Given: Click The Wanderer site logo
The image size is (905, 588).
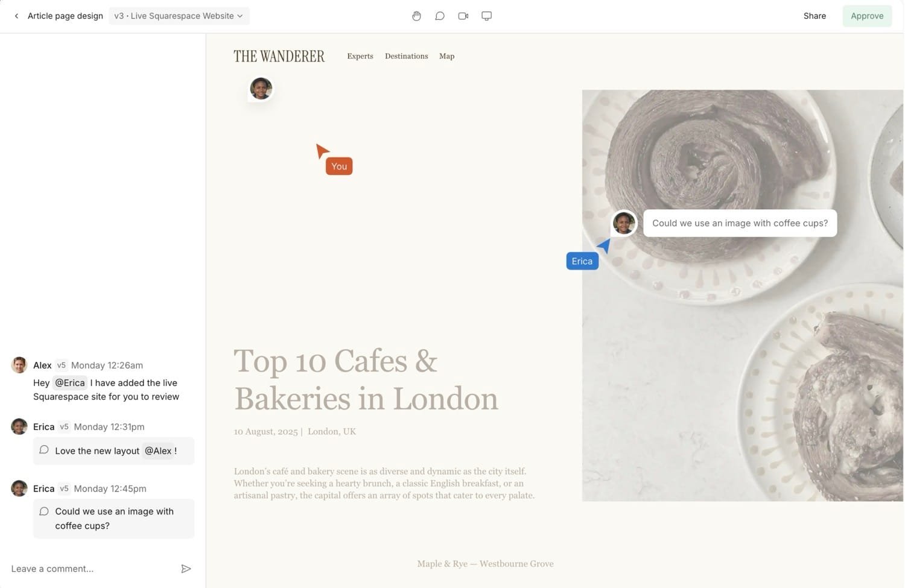Looking at the screenshot, I should click(x=279, y=57).
